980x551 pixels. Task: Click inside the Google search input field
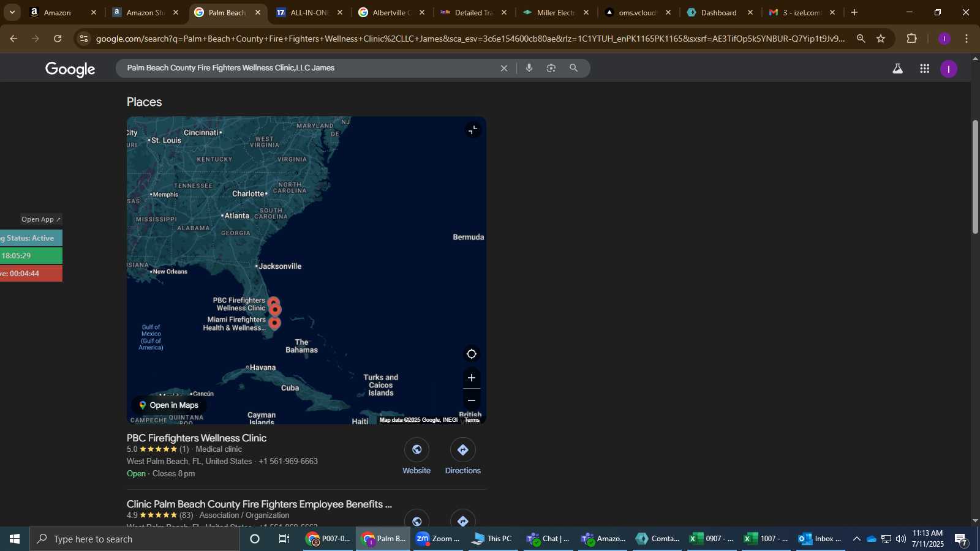tap(306, 68)
